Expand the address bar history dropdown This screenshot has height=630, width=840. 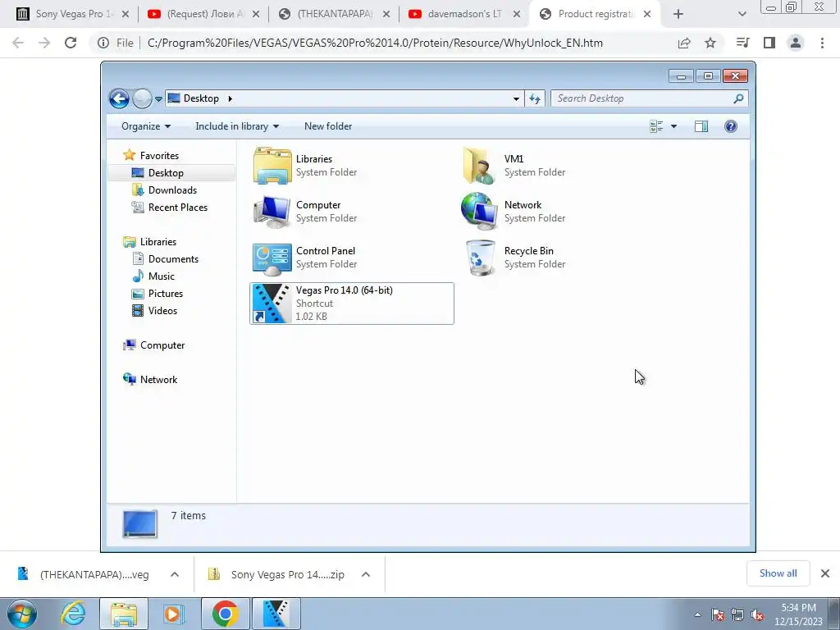pyautogui.click(x=516, y=98)
